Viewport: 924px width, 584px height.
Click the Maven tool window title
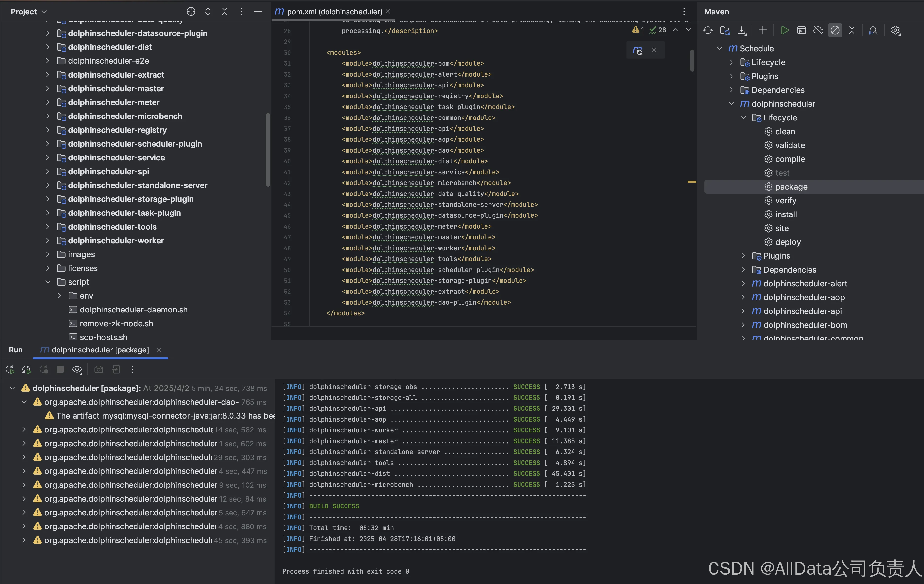click(716, 12)
